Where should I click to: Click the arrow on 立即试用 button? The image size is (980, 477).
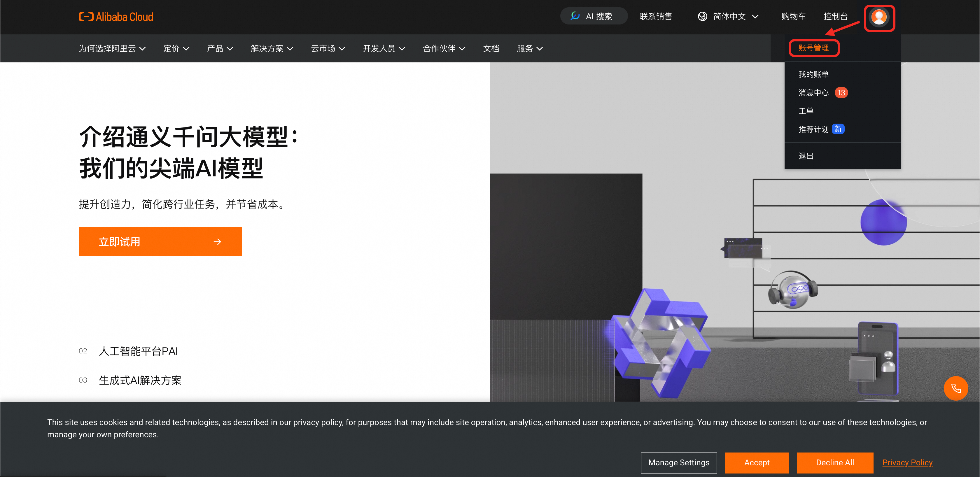click(x=217, y=241)
